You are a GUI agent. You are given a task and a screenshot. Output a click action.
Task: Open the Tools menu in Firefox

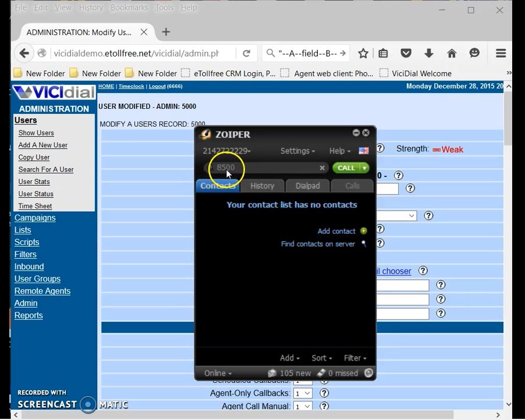pyautogui.click(x=164, y=8)
